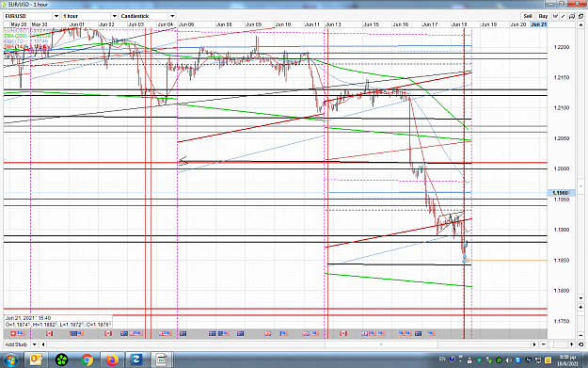Viewport: 588px width, 368px height.
Task: Open the green clover app in taskbar
Action: pos(61,360)
